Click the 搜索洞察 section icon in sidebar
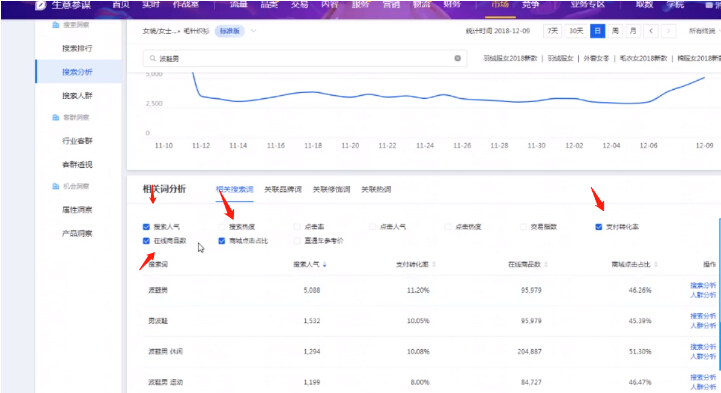 click(56, 25)
